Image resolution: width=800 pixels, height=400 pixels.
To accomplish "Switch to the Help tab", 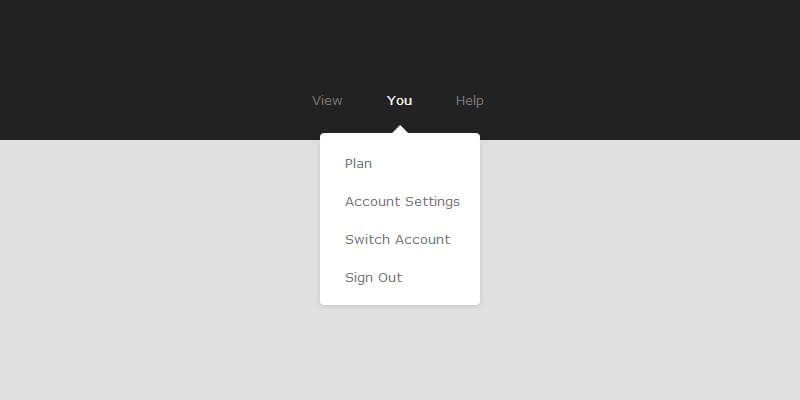I will (469, 100).
